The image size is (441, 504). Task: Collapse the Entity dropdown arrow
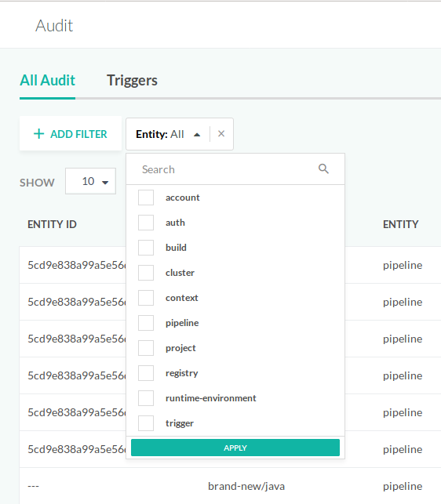click(x=197, y=135)
